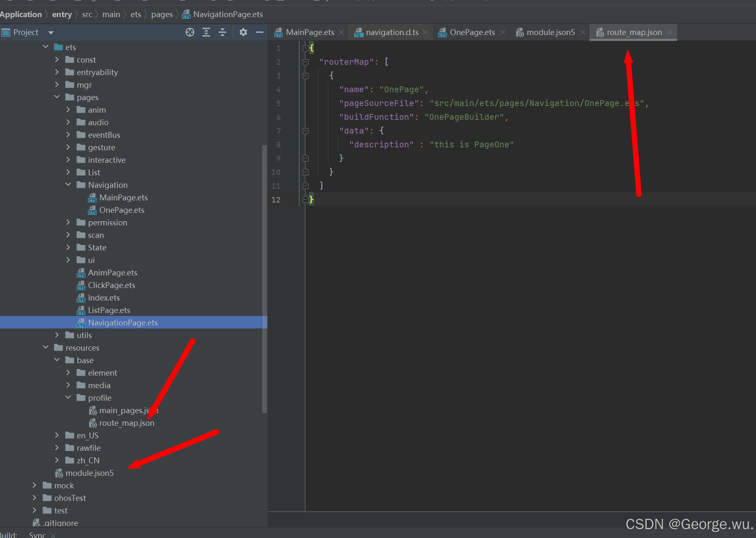Toggle the fold marker on data line 7
This screenshot has width=756, height=538.
coord(306,131)
